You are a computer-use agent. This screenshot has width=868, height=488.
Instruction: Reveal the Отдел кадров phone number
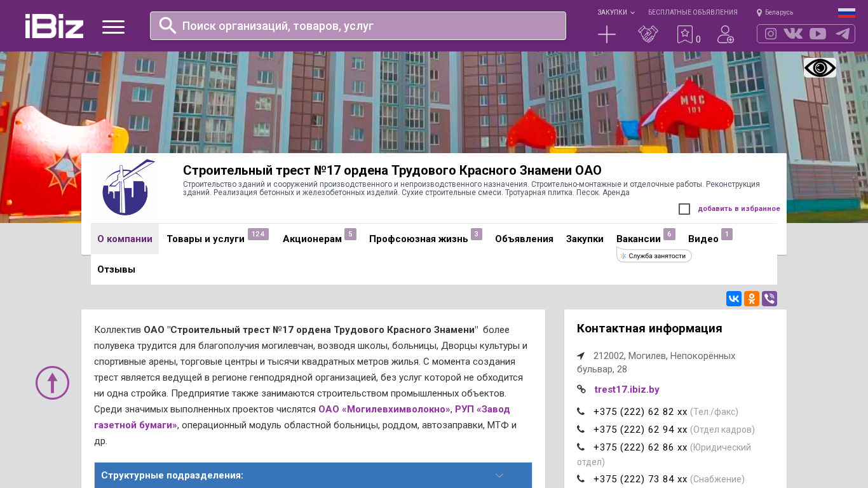(640, 430)
